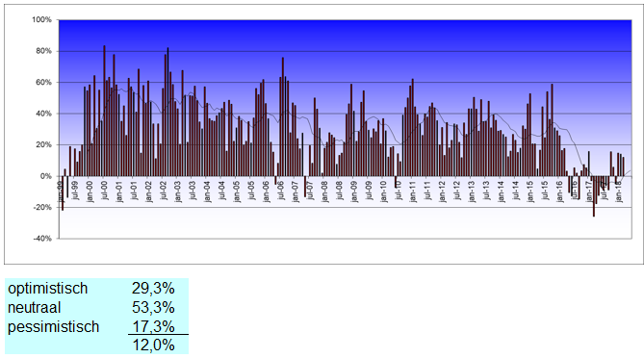Click the -20% y-axis label
Viewport: 644px width, 358px height.
click(x=42, y=207)
